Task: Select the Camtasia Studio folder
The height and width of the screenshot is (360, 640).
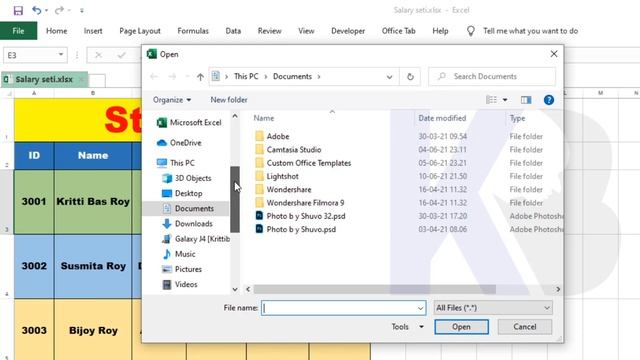Action: click(289, 150)
